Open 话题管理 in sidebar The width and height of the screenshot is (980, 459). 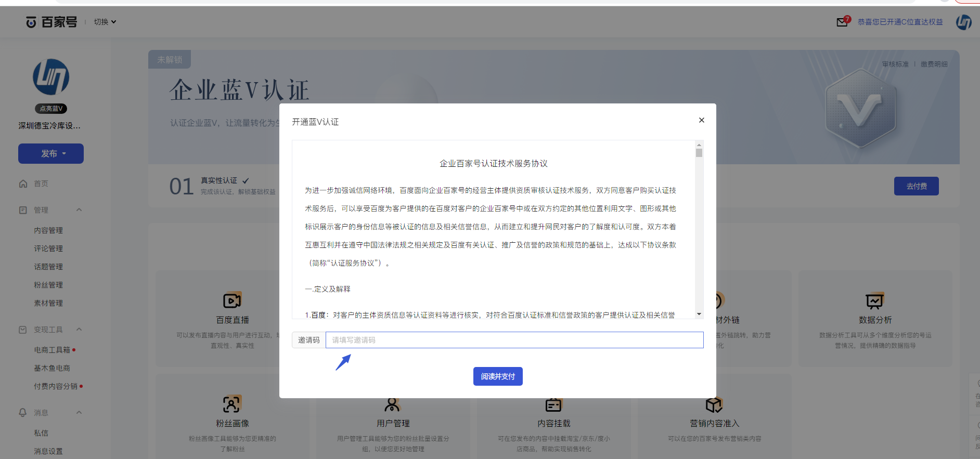(48, 267)
